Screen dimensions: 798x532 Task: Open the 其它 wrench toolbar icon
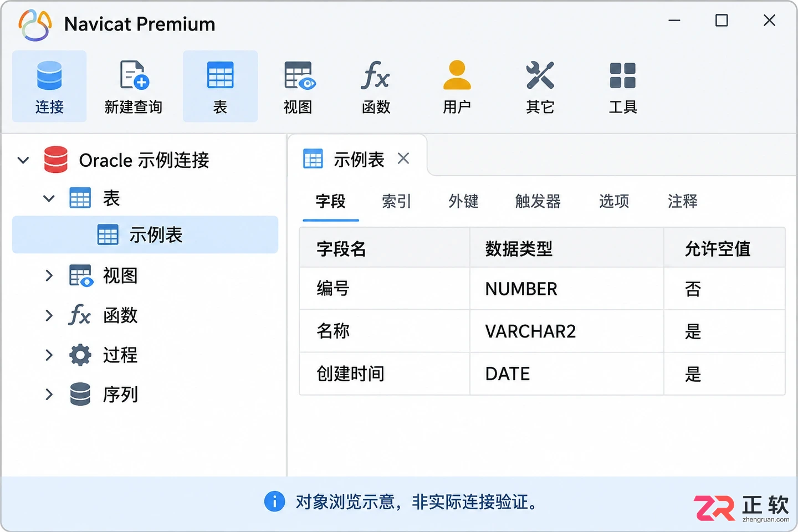tap(540, 75)
